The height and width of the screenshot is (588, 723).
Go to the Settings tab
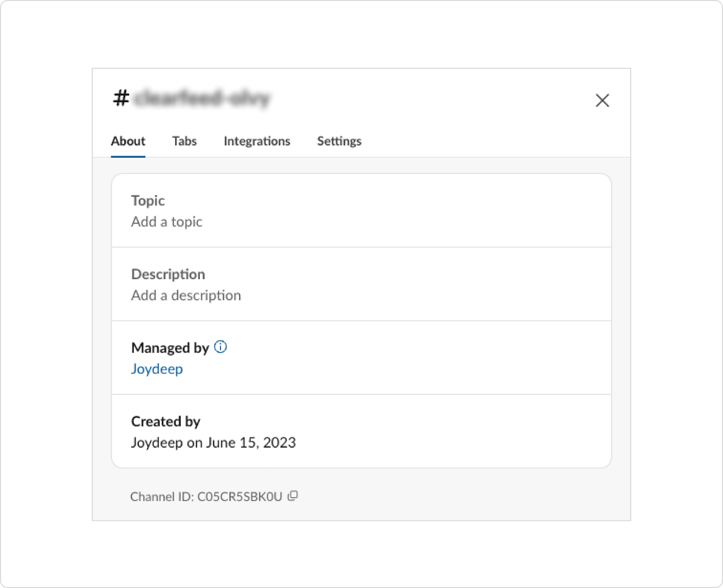coord(339,141)
